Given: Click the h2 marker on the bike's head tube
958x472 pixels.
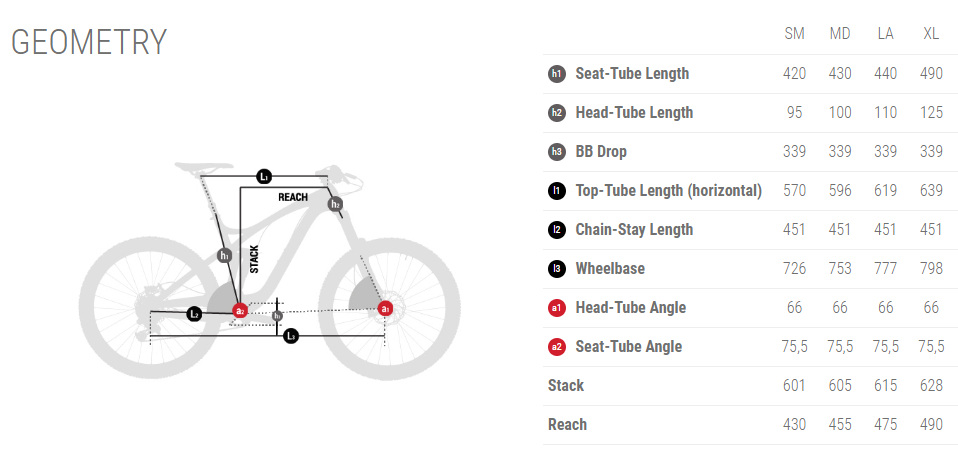Looking at the screenshot, I should [336, 204].
